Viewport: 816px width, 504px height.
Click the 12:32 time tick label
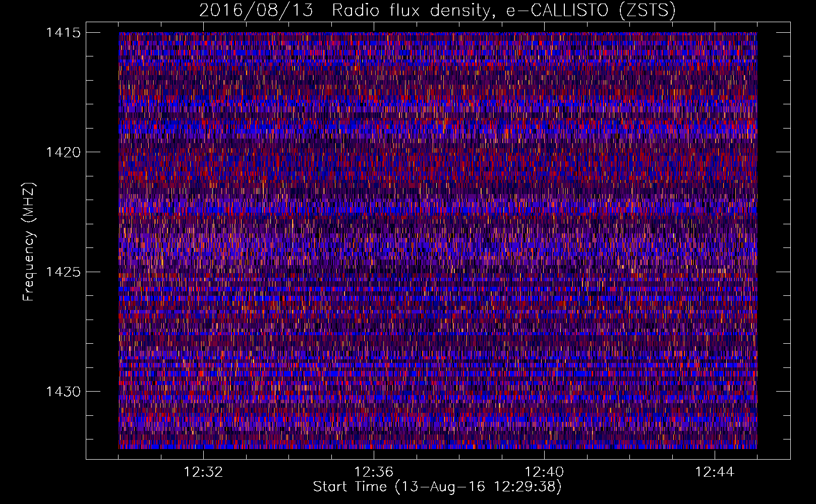pos(203,472)
